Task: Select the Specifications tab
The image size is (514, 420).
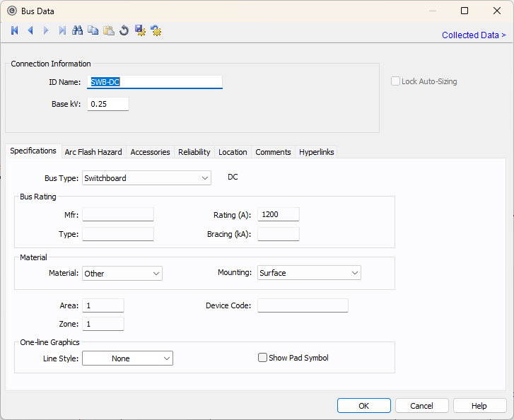Action: point(33,151)
